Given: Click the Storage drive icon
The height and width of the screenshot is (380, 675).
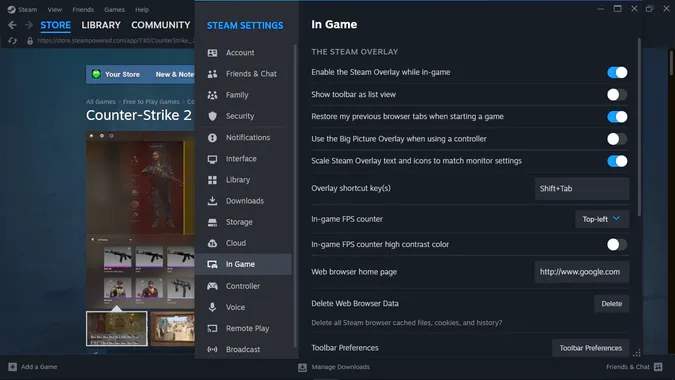Looking at the screenshot, I should point(212,222).
